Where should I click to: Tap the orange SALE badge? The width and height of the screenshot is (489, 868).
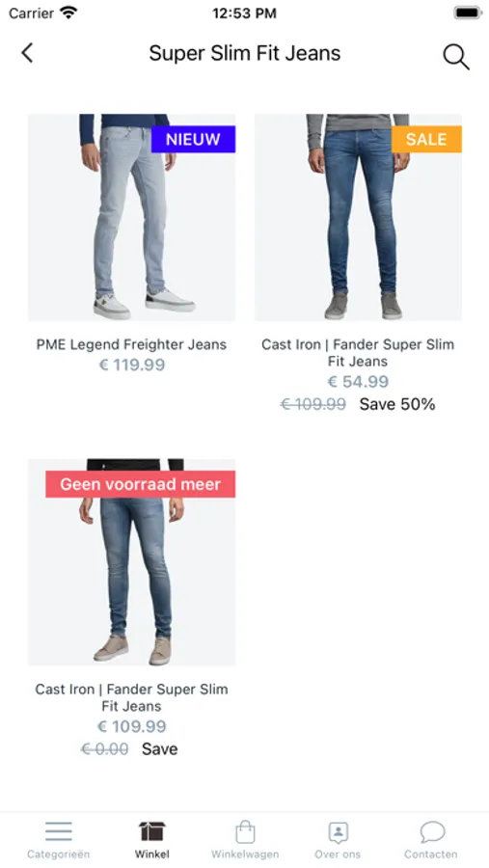[426, 139]
